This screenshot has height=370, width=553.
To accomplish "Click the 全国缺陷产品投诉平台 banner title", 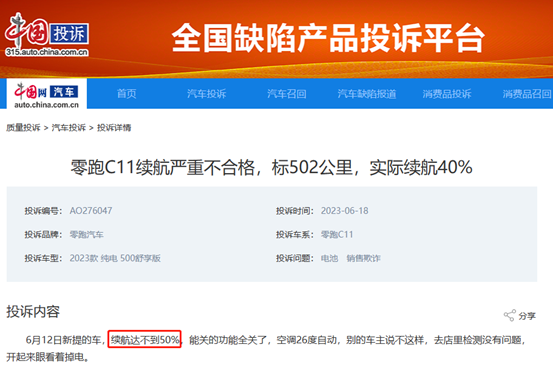I will [328, 38].
